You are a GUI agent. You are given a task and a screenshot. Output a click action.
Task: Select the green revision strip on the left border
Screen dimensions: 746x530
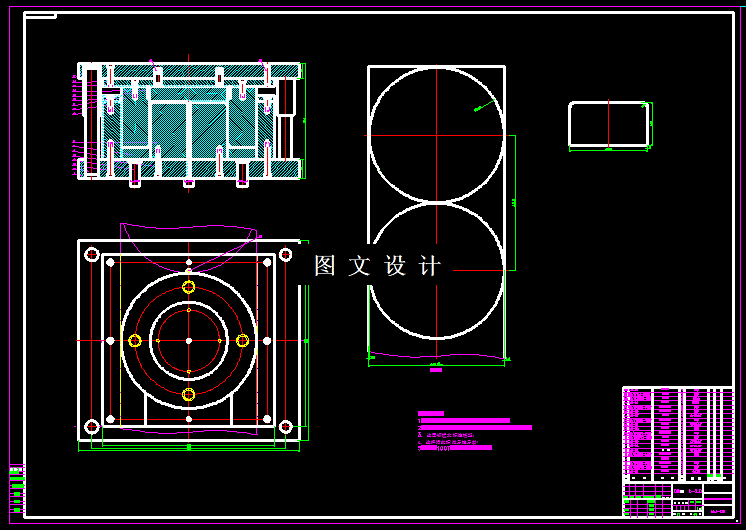[17, 490]
